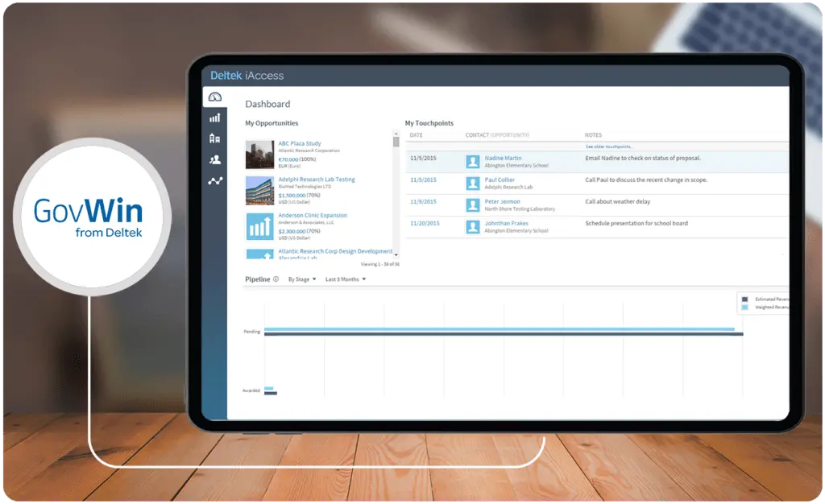Open the Dashboard gauge icon in sidebar
Screen dimensions: 825x504
(214, 97)
